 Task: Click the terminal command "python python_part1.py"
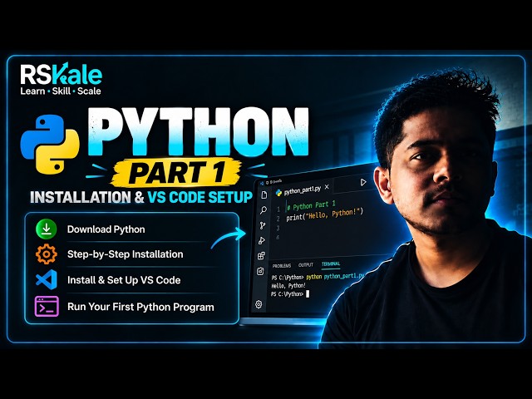(x=335, y=276)
